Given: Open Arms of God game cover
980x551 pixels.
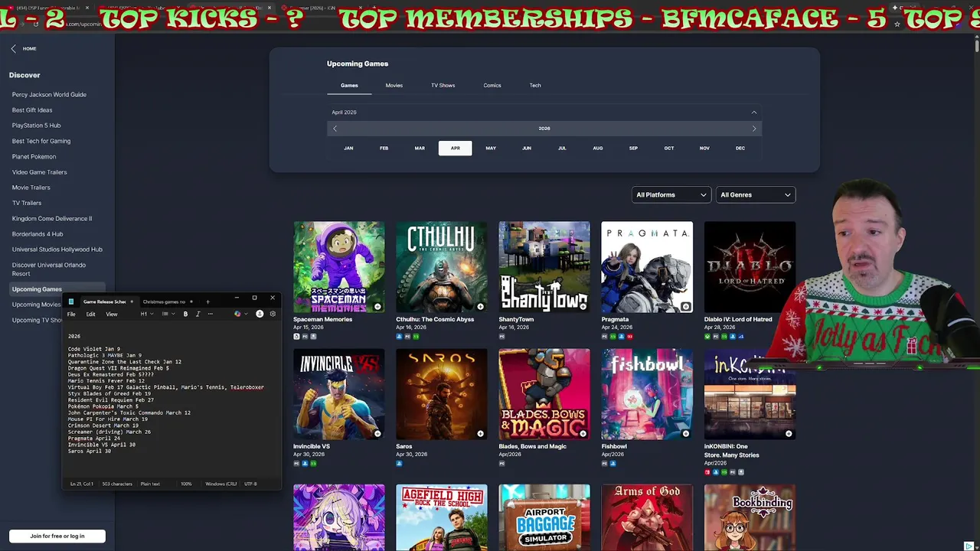Looking at the screenshot, I should pos(647,517).
